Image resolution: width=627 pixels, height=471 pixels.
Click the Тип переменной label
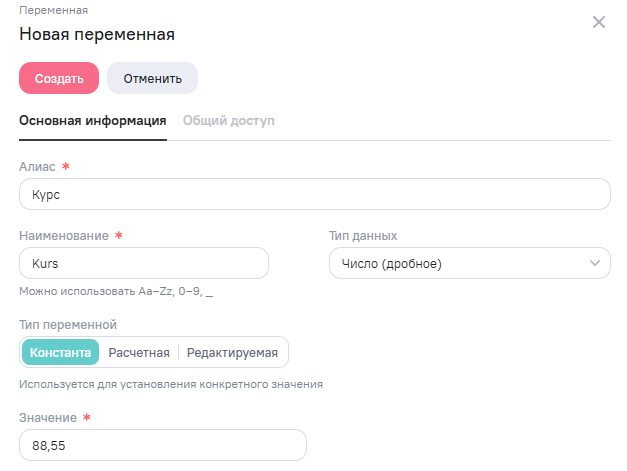68,324
